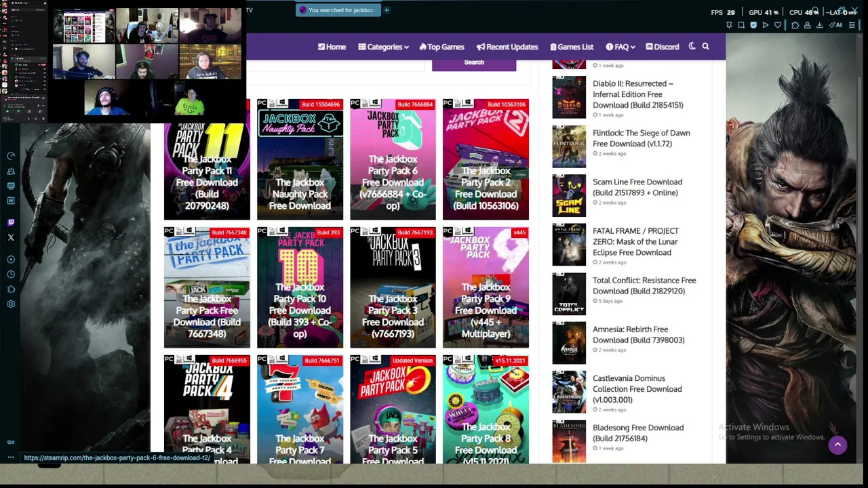Open the original Jackbox Party Pack card
The height and width of the screenshot is (488, 868).
coord(207,287)
